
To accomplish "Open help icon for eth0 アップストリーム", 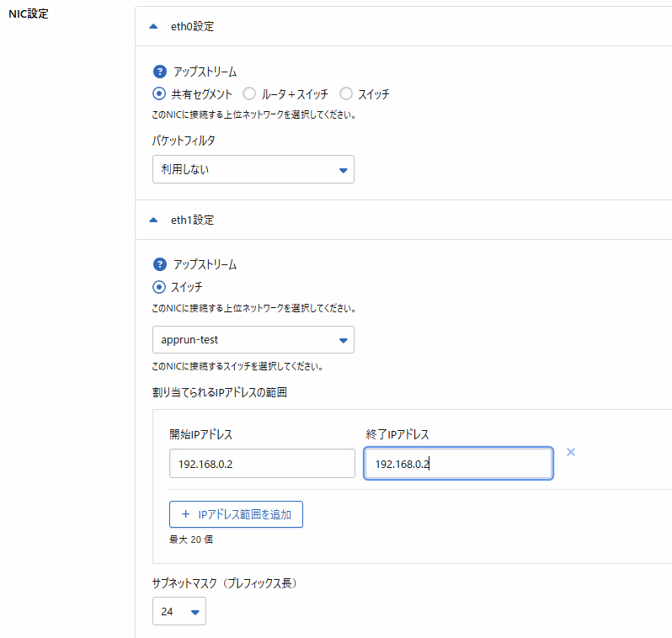I will pyautogui.click(x=160, y=72).
